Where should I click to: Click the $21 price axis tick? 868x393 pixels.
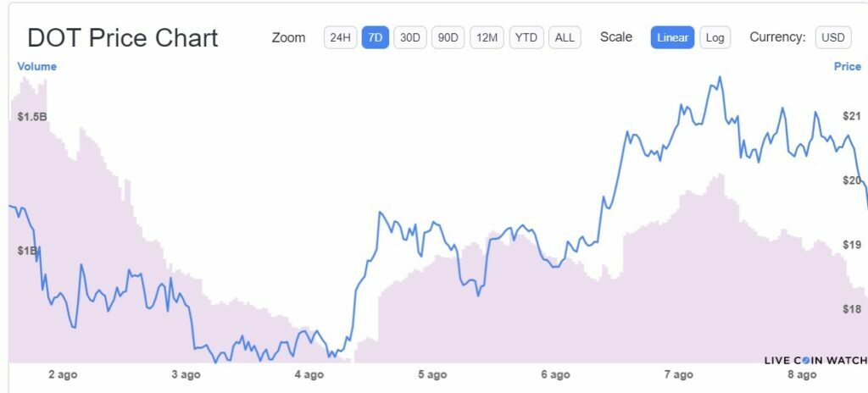point(850,116)
